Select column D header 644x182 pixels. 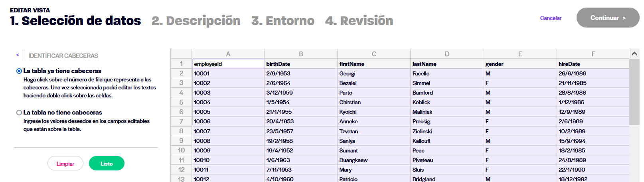click(447, 54)
